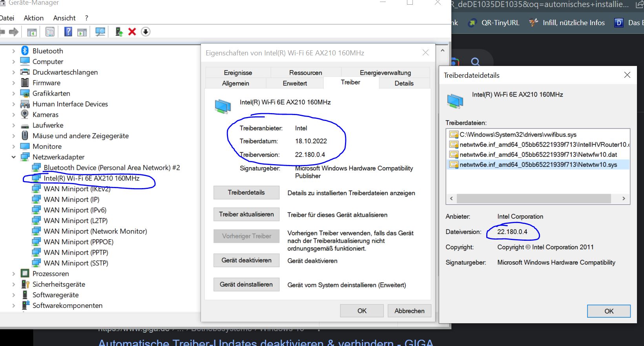Open the Properties sheet toolbar icon
This screenshot has height=346, width=644.
click(x=50, y=32)
